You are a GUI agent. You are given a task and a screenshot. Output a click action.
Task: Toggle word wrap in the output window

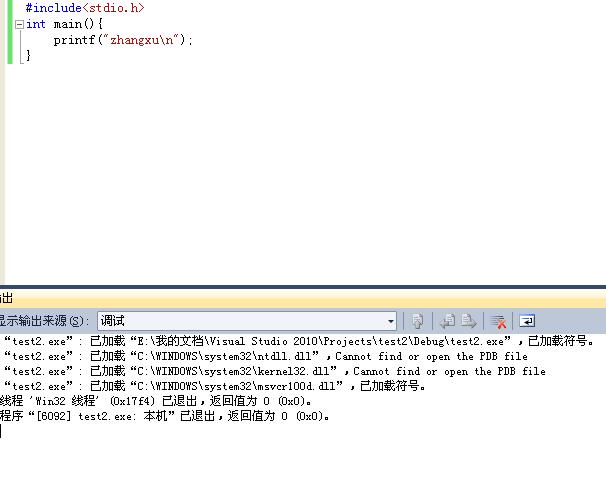point(527,321)
